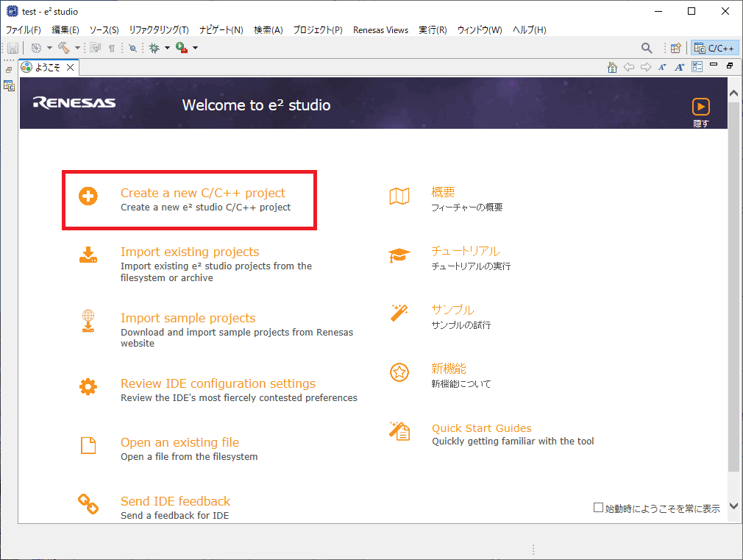Open the ソース(S) menu
743x560 pixels.
[x=104, y=30]
